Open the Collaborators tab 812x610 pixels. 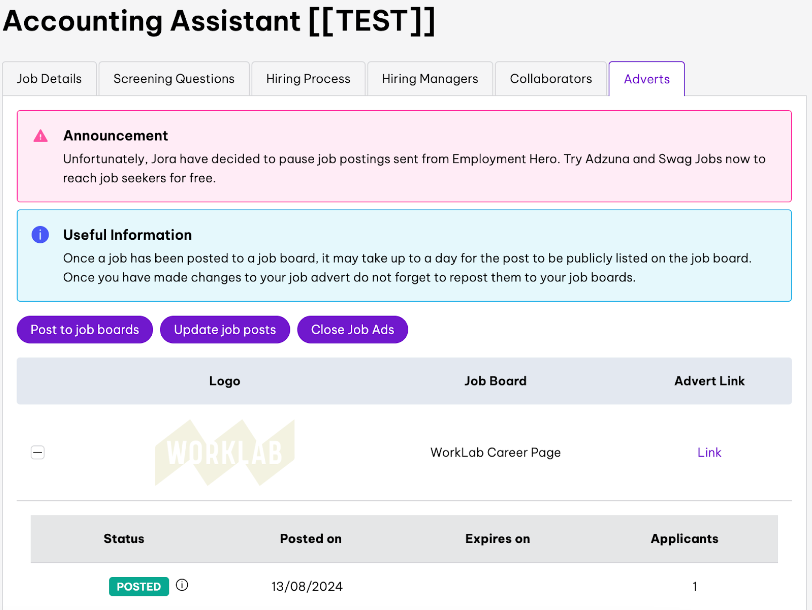[x=551, y=79]
